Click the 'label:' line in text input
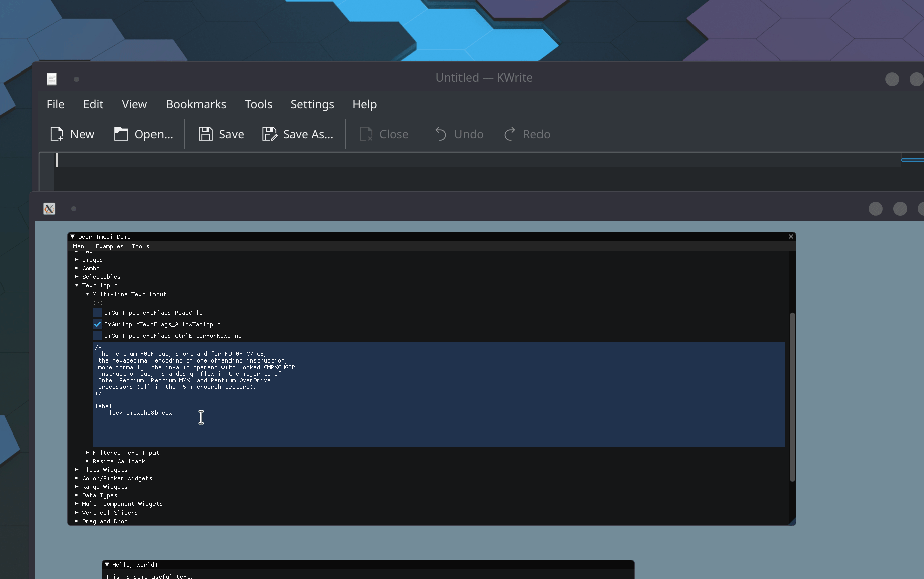Screen dimensions: 924x579 [x=105, y=406]
